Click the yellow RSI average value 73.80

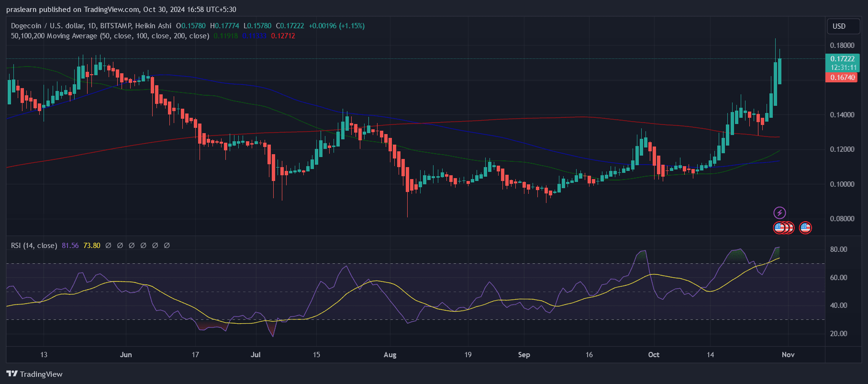pyautogui.click(x=92, y=245)
